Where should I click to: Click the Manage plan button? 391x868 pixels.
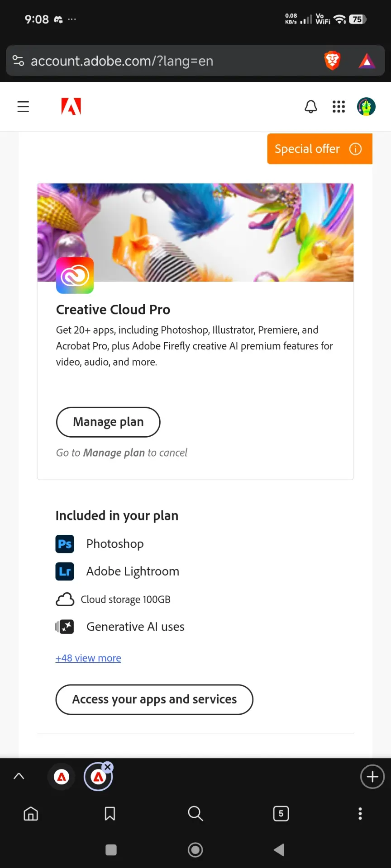coord(108,422)
